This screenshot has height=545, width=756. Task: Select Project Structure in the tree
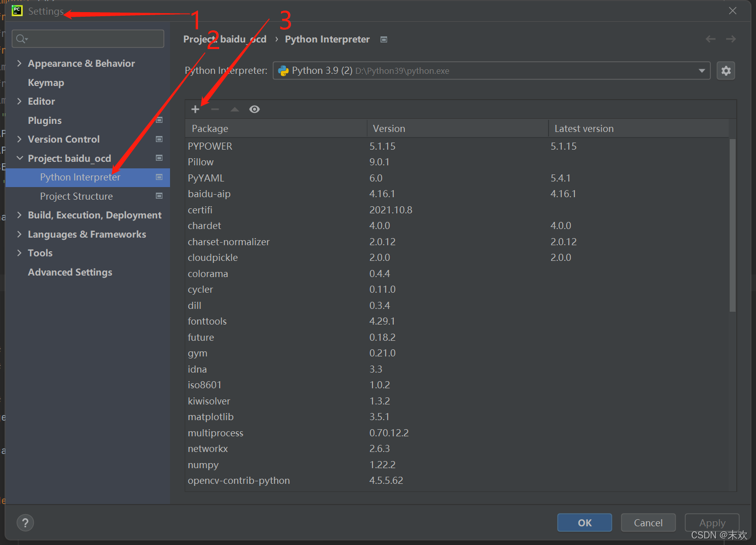pyautogui.click(x=76, y=196)
